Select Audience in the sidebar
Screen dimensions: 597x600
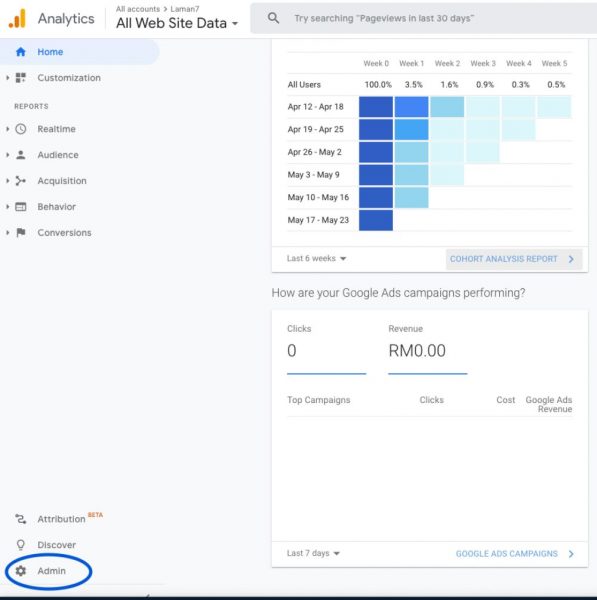[58, 155]
